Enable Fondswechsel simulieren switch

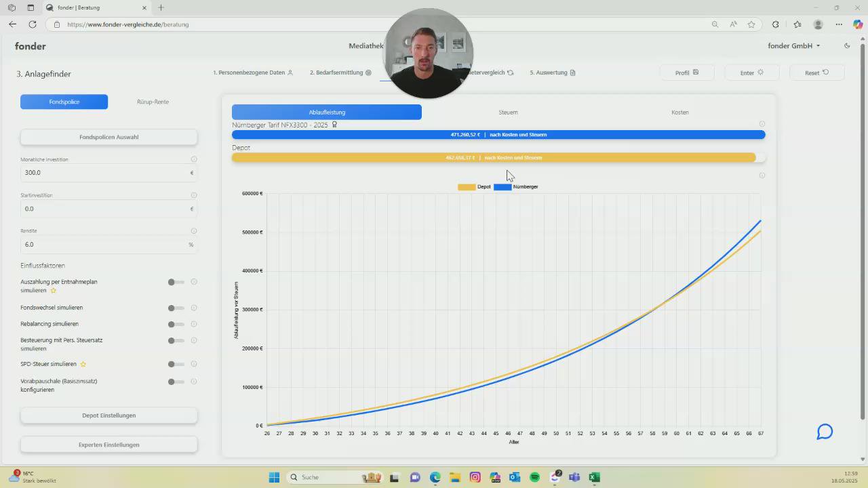click(x=176, y=308)
